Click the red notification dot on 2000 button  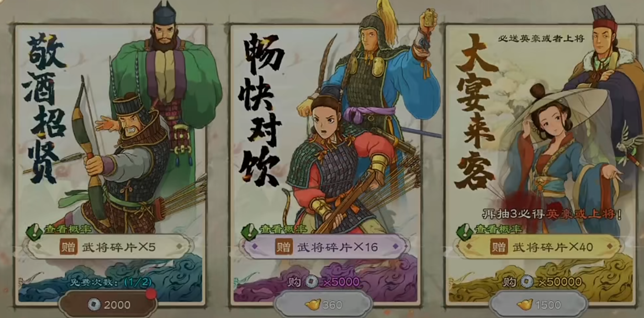click(x=151, y=294)
